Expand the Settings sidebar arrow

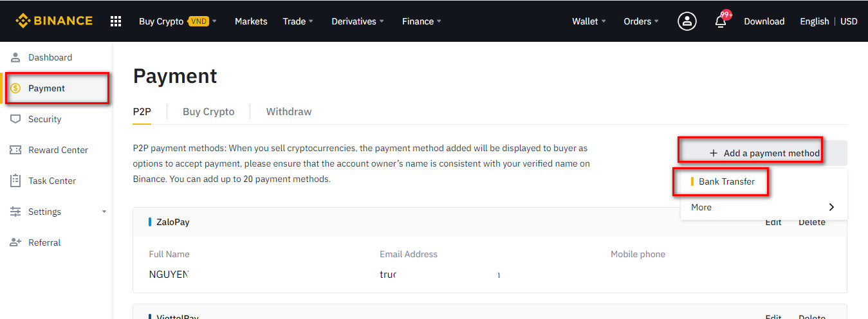[x=104, y=212]
